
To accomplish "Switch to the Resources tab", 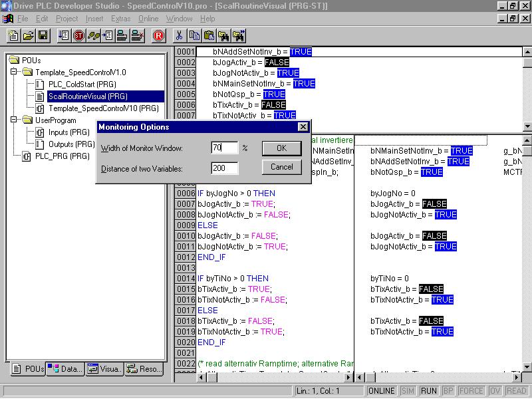I will coord(143,369).
